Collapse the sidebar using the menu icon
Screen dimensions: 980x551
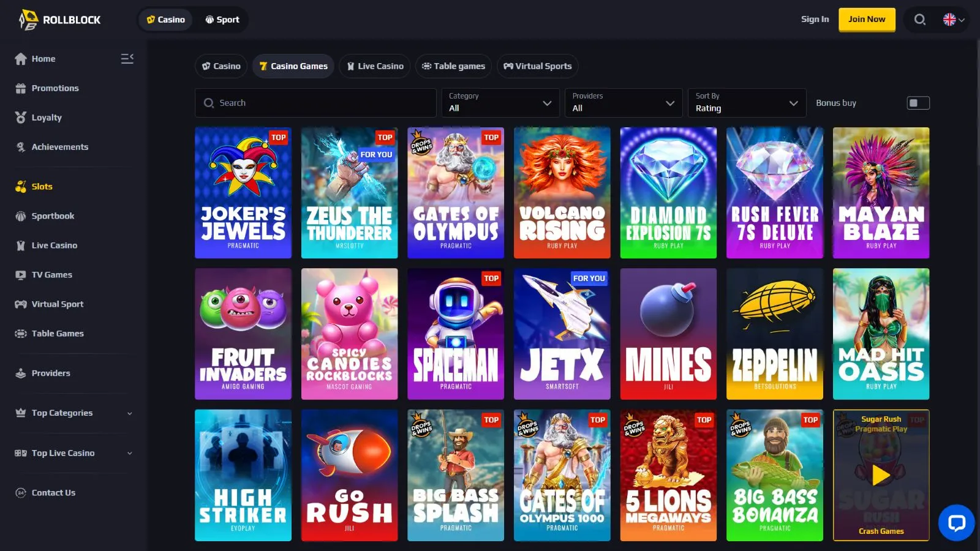(x=127, y=59)
